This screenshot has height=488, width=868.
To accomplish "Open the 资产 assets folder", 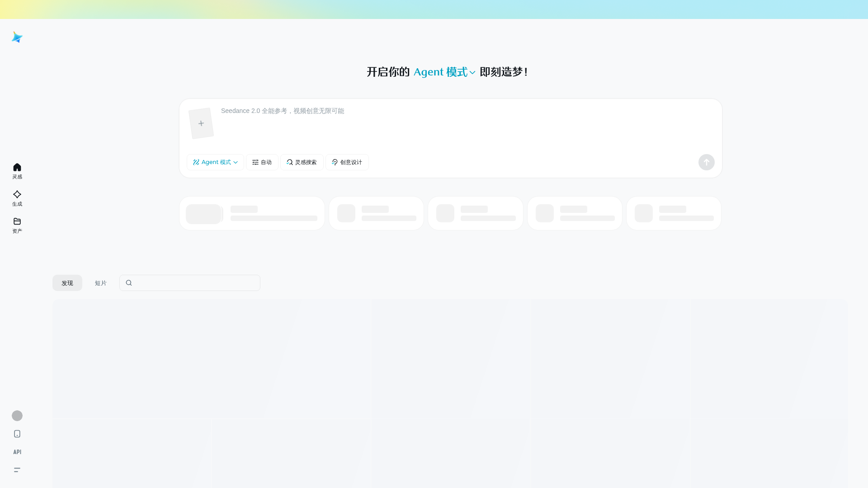I will [17, 225].
